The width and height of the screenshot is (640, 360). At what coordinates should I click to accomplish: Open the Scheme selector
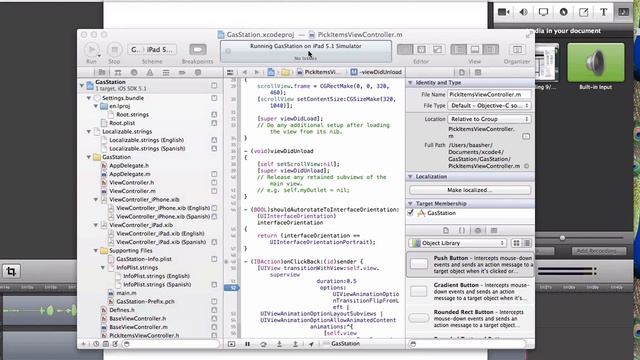pos(152,49)
